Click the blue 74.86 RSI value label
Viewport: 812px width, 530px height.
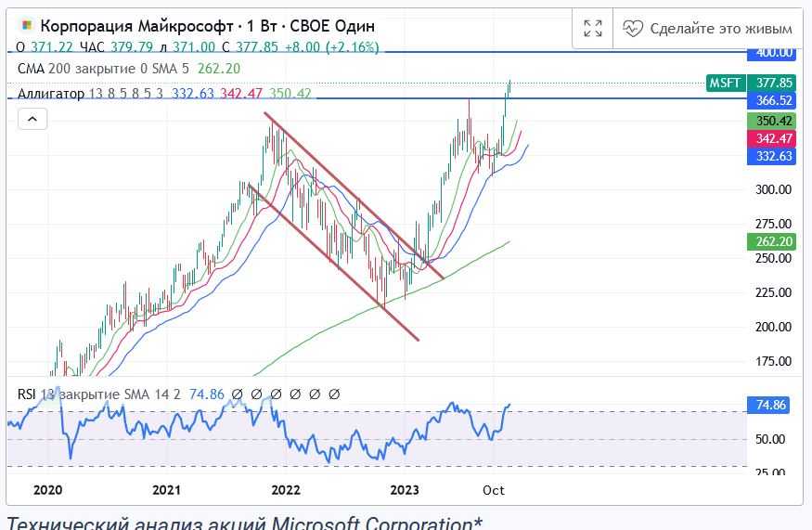[774, 406]
